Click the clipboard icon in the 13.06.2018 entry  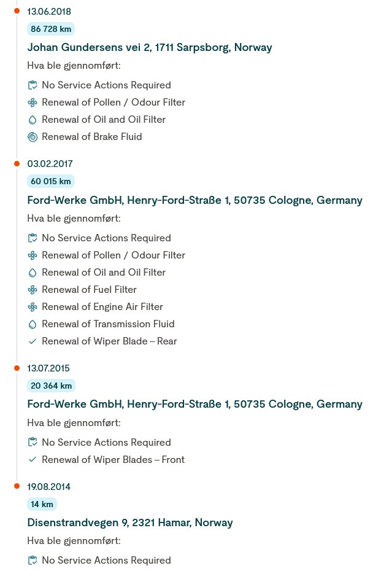[33, 85]
